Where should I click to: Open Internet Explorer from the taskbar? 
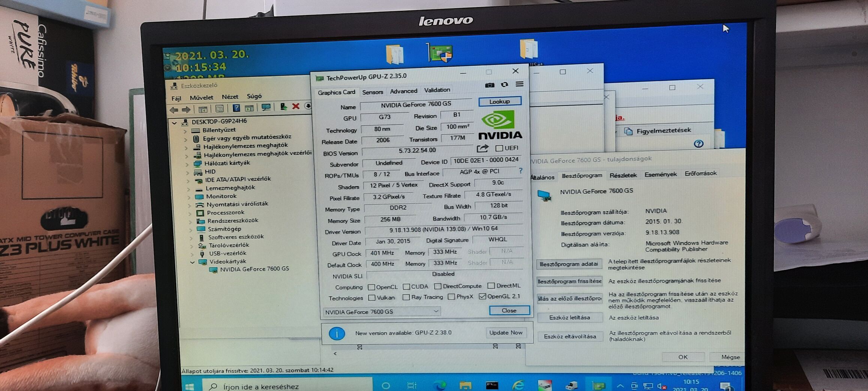tap(518, 385)
